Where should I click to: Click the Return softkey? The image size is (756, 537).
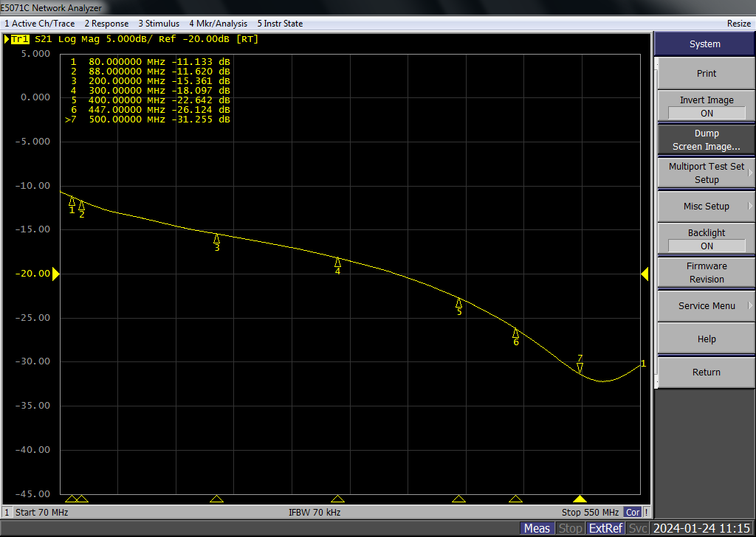707,373
